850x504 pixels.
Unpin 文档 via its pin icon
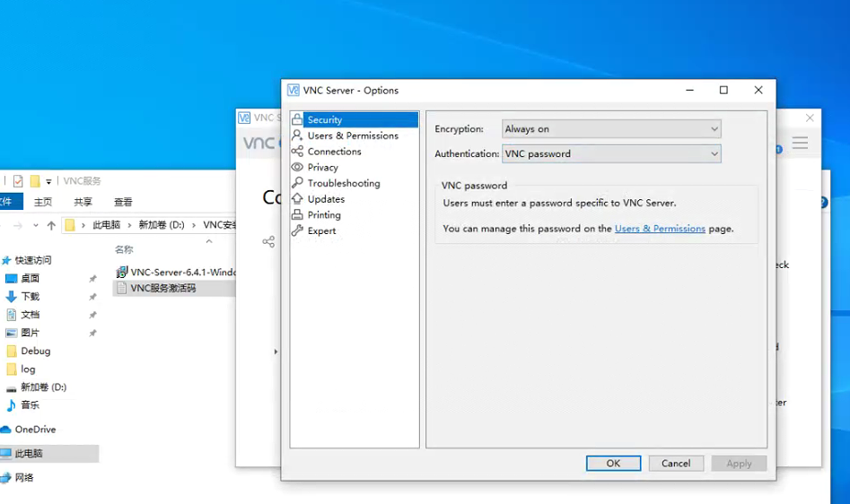(x=92, y=315)
